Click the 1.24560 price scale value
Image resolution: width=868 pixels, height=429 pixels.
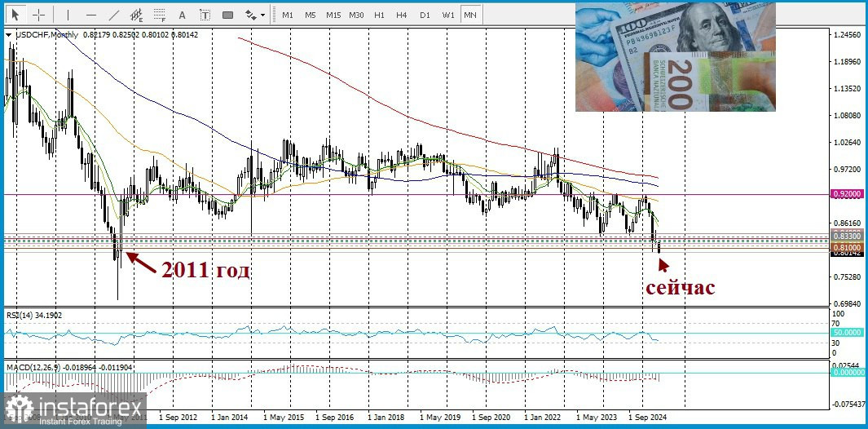[848, 35]
